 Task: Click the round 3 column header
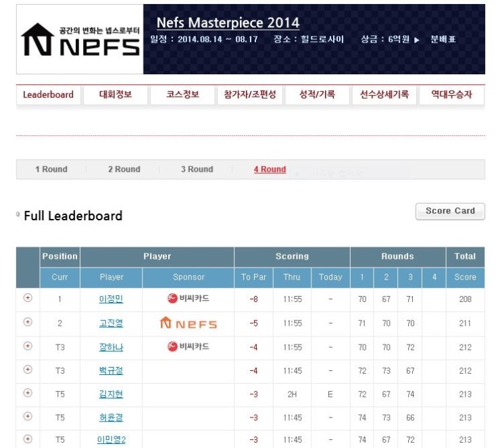pyautogui.click(x=410, y=277)
